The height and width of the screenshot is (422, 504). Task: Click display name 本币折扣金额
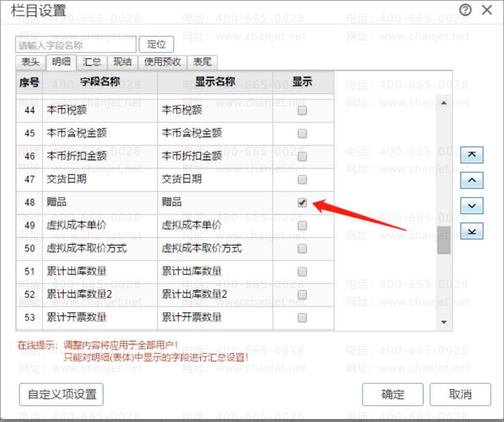click(215, 156)
